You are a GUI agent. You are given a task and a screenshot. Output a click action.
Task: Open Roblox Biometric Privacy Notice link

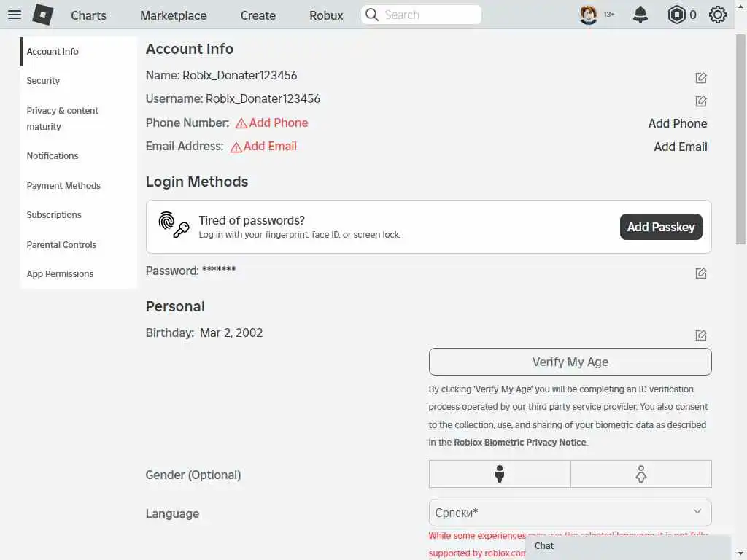(x=519, y=443)
